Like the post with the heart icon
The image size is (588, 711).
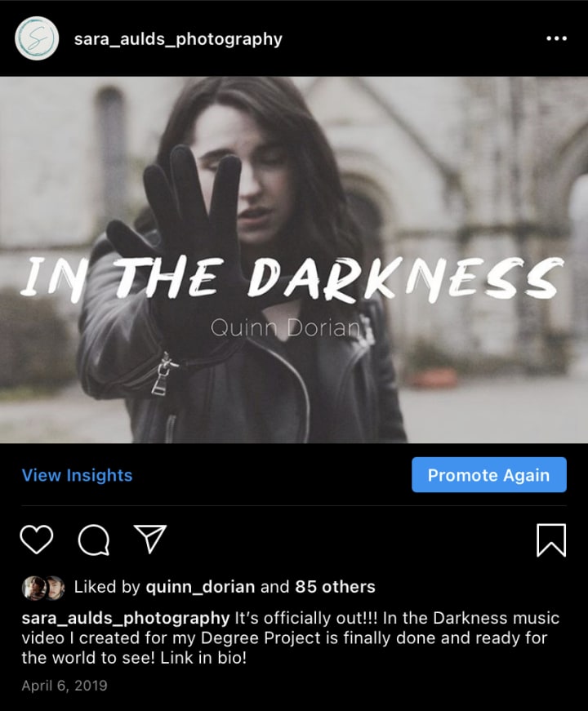(37, 540)
